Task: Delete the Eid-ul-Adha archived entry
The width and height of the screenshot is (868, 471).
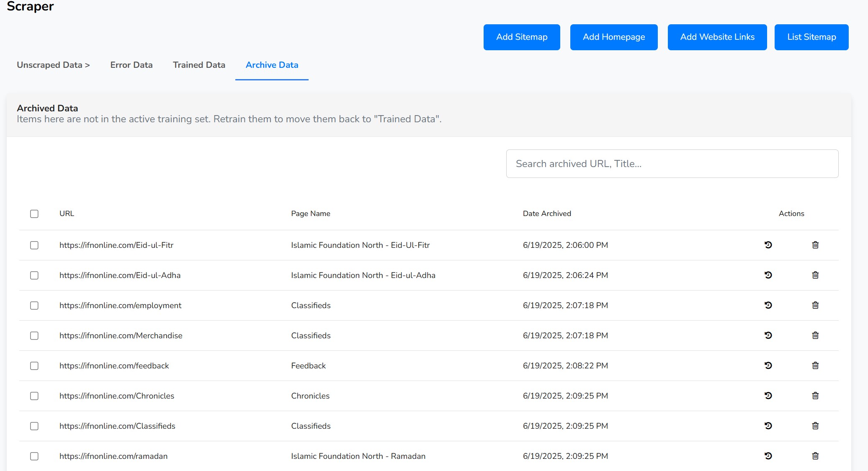Action: [815, 275]
